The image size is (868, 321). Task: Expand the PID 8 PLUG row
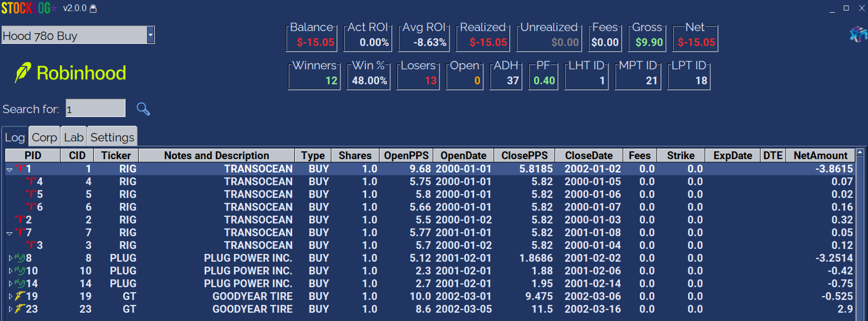tap(10, 258)
